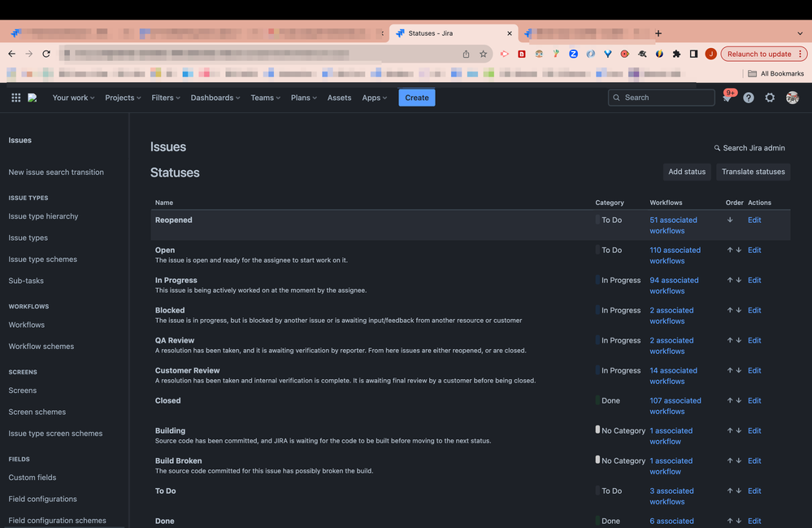Open your profile avatar menu
The height and width of the screenshot is (528, 812).
coord(792,97)
